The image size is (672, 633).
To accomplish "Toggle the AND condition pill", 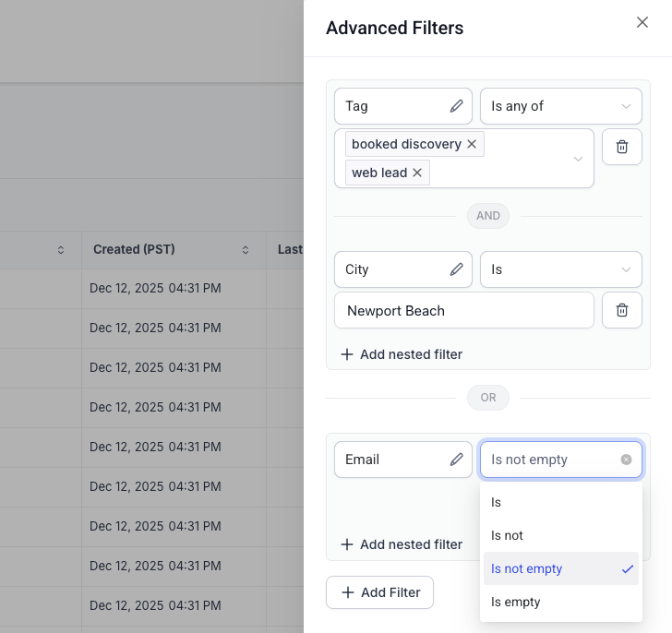I will (x=488, y=215).
